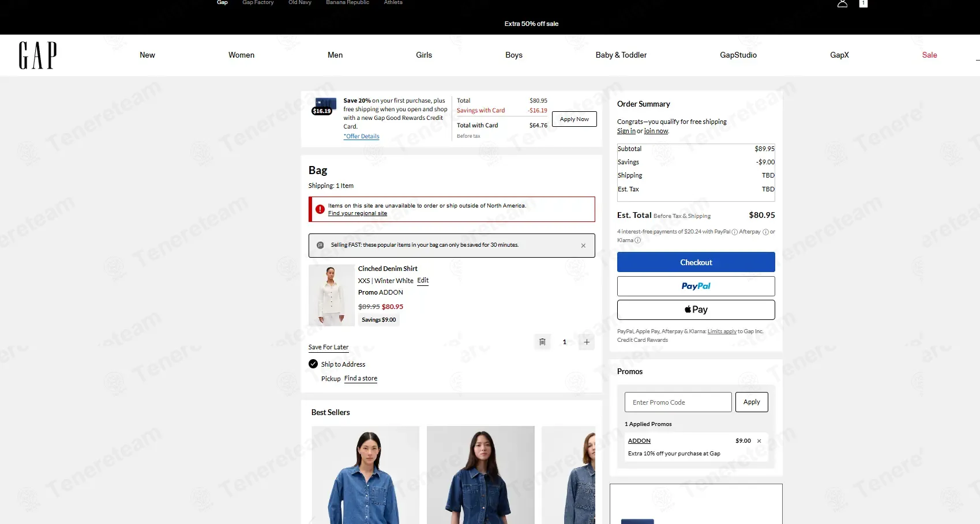Viewport: 980px width, 524px height.
Task: Open the first Best Sellers denim shirt
Action: tap(365, 475)
